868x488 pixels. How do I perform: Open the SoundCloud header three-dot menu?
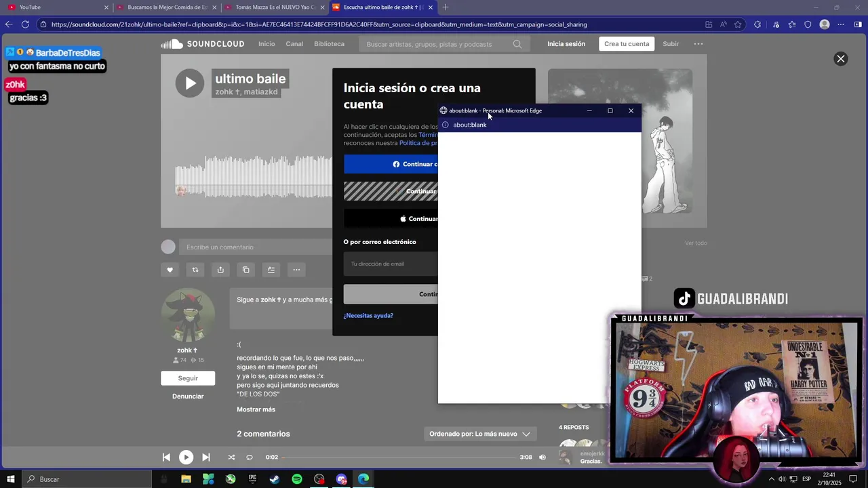pos(698,44)
